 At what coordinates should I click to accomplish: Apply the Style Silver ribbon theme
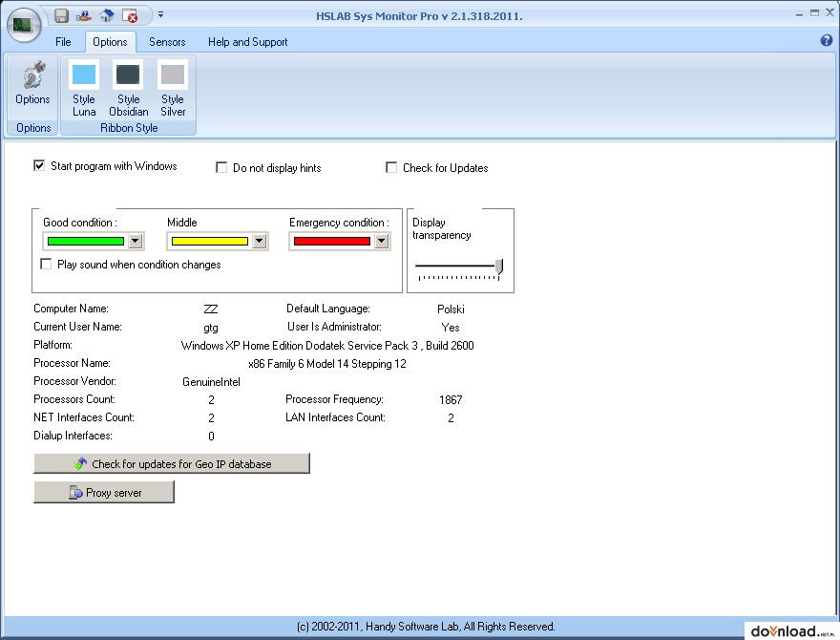click(173, 89)
